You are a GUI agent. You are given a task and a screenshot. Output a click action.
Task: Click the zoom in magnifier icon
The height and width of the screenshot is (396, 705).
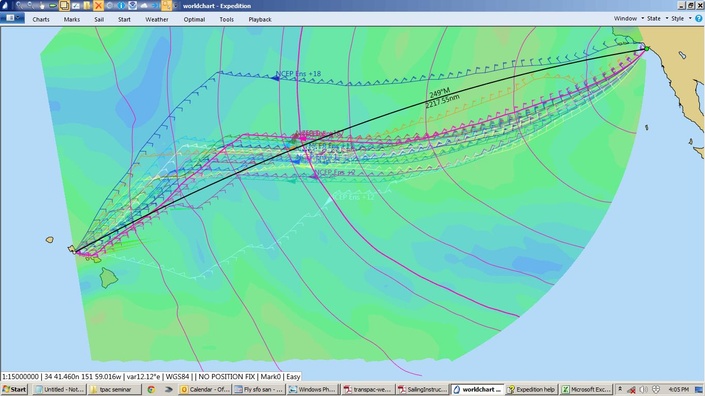(x=19, y=5)
